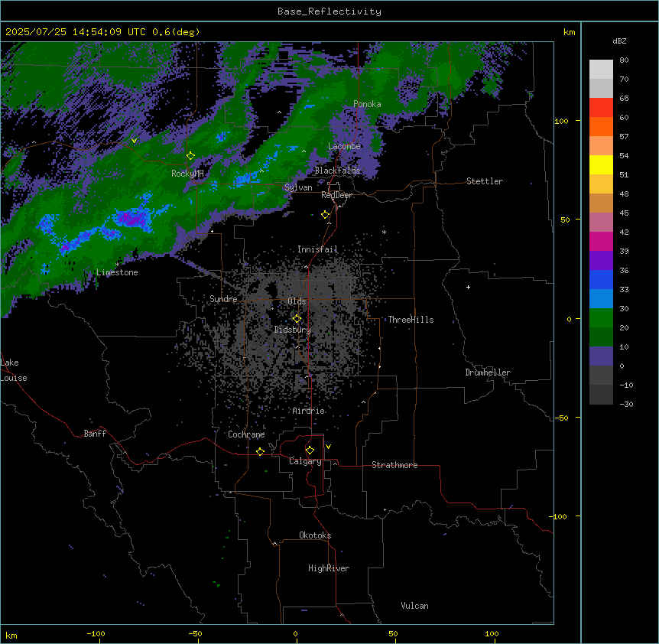Click the Okotoks city label
Viewport: 659px width, 644px height.
click(315, 535)
